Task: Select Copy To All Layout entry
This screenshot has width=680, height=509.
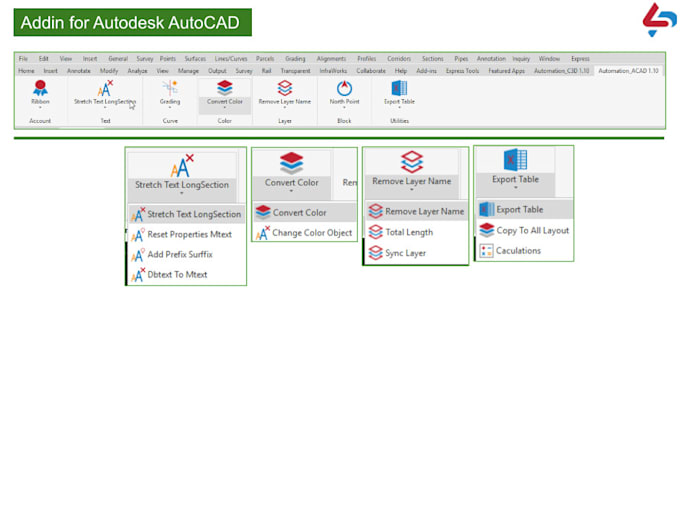Action: point(525,231)
